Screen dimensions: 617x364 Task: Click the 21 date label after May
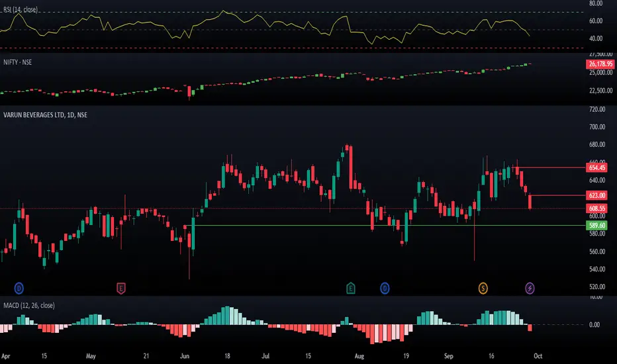[146, 356]
